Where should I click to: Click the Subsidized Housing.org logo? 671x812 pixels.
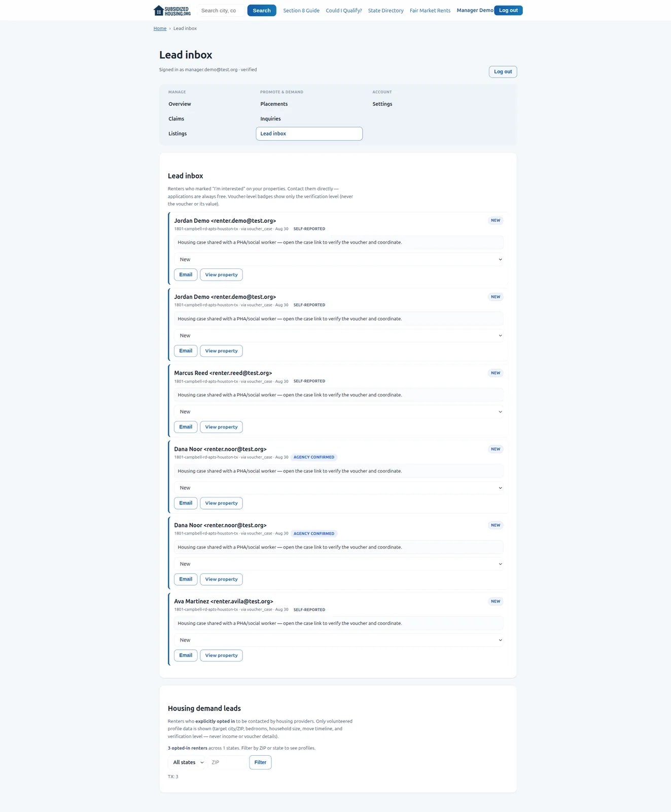[x=172, y=11]
